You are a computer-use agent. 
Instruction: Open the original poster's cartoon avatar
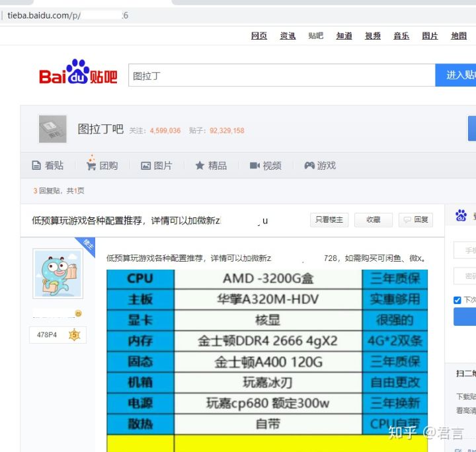coord(58,274)
